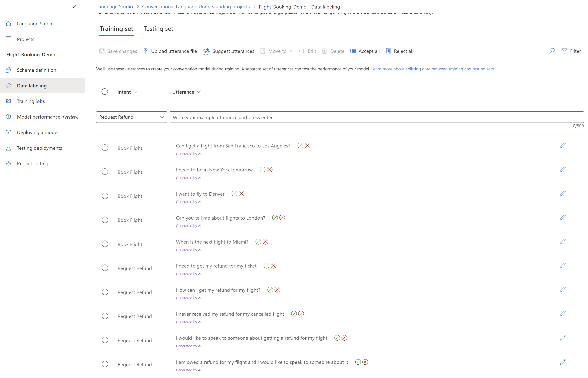Click the Accept all button

(x=365, y=51)
